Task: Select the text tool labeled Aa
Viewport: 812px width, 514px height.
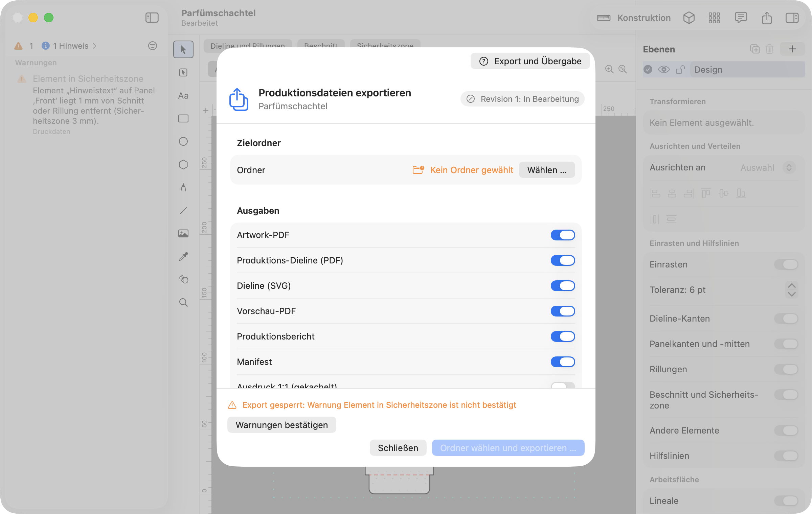Action: point(183,96)
